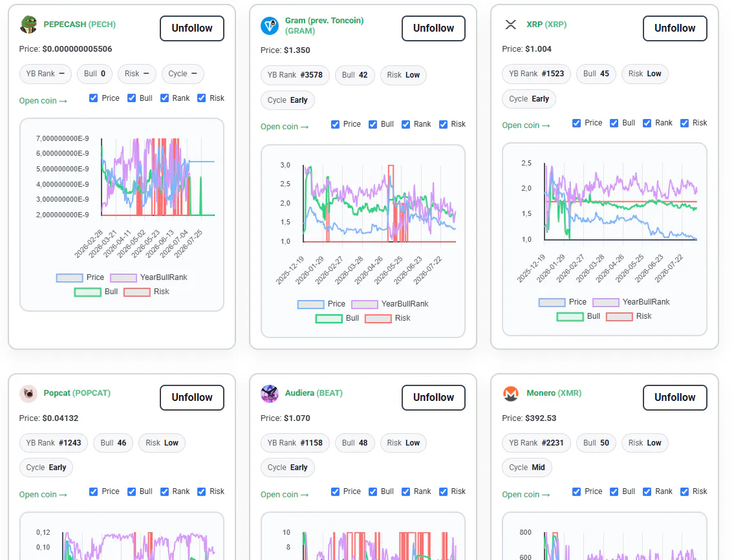Click Price legend swatch in XRP chart

[x=552, y=303]
